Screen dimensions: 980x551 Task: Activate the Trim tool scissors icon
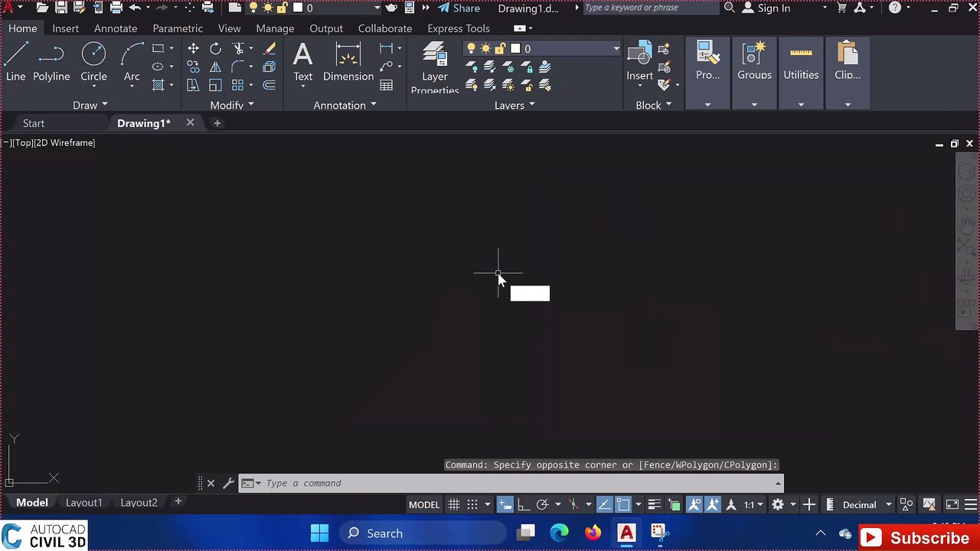(x=238, y=48)
